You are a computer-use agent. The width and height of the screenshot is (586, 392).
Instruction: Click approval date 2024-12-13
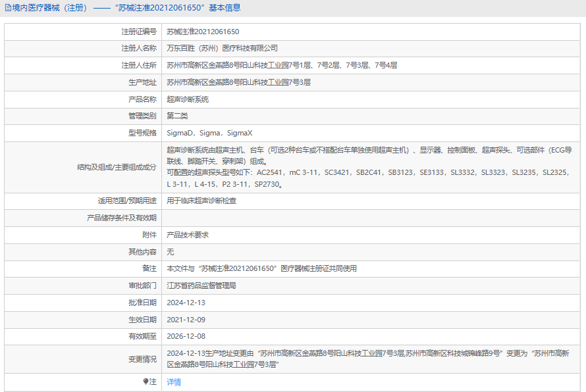[x=186, y=303]
